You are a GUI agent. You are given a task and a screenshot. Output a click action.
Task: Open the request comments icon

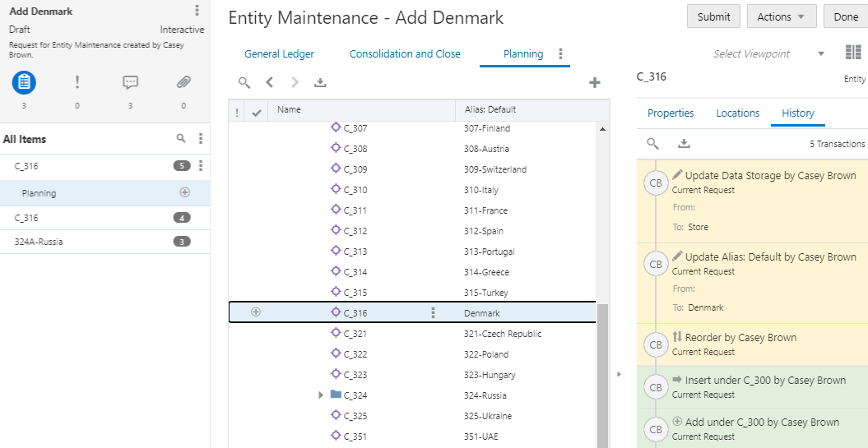click(x=130, y=82)
